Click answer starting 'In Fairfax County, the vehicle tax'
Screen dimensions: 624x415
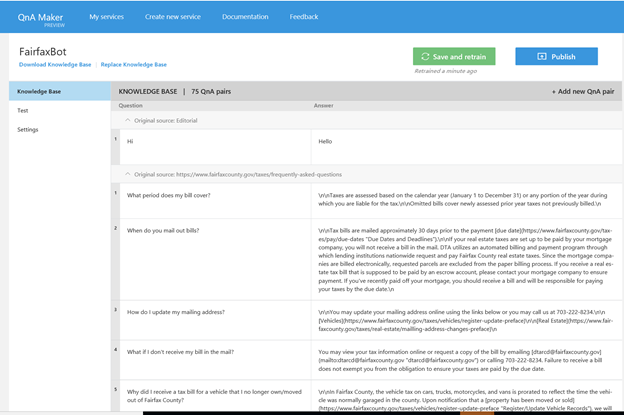coord(466,396)
